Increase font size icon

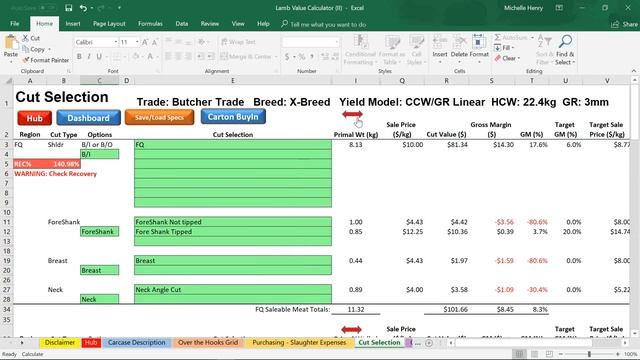coord(145,42)
